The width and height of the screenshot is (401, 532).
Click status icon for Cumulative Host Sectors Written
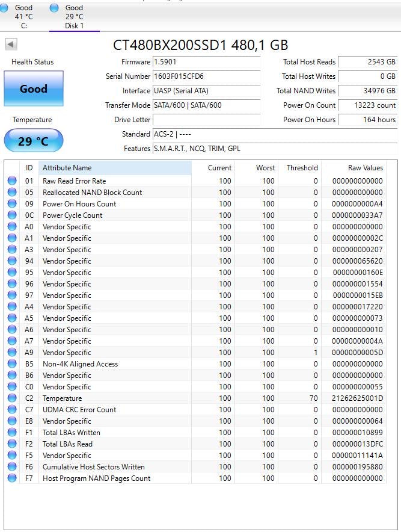tap(12, 466)
